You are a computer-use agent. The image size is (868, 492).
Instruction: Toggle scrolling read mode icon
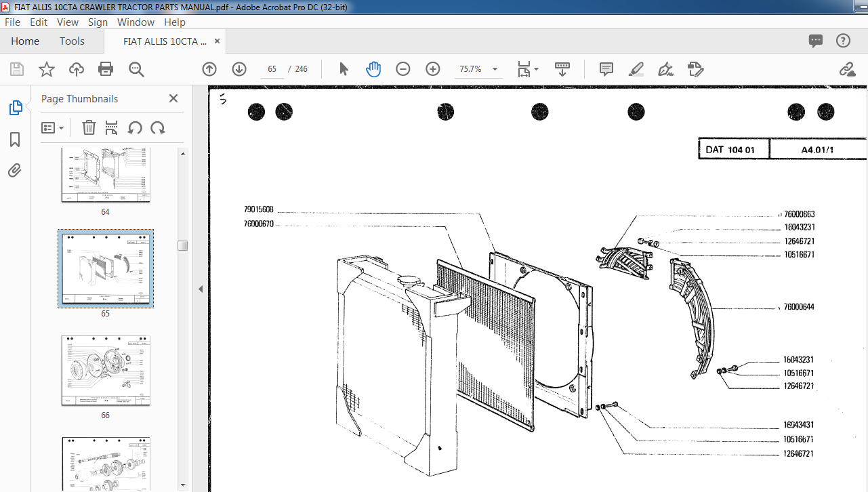[562, 69]
